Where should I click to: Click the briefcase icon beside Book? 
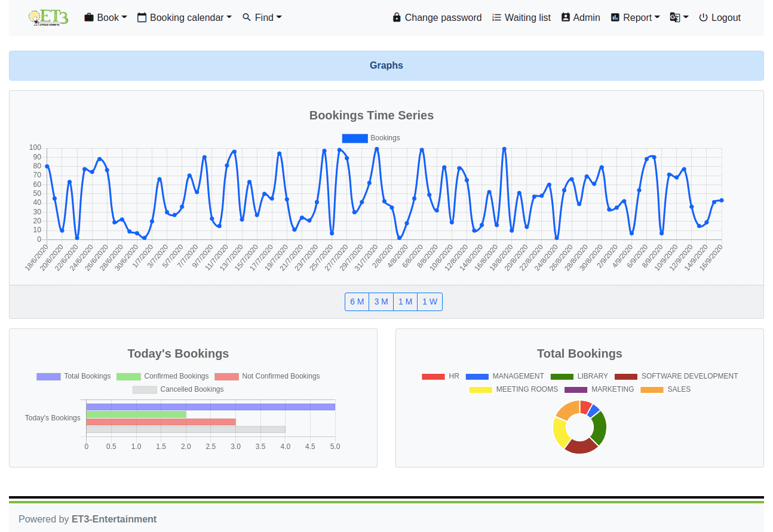pos(89,17)
